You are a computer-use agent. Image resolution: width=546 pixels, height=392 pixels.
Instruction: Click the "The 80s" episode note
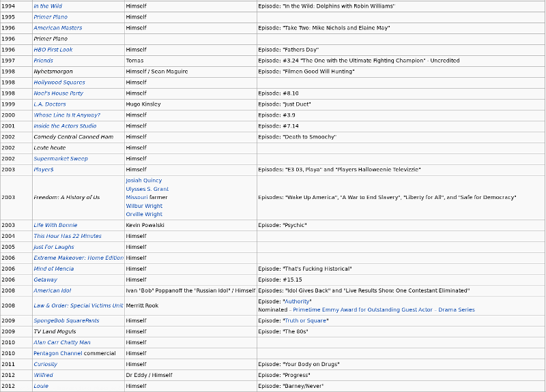click(x=283, y=331)
